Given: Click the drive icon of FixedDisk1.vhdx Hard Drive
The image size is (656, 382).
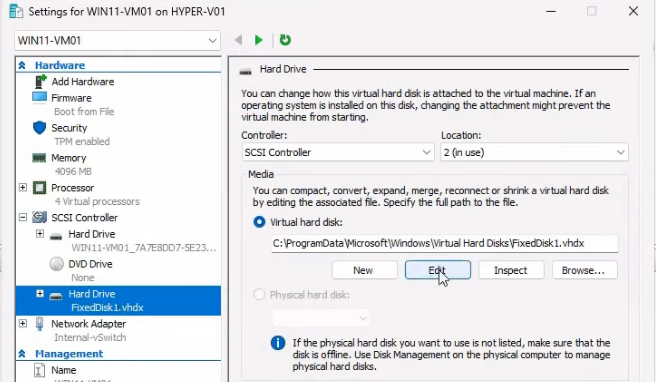Looking at the screenshot, I should pyautogui.click(x=56, y=296).
